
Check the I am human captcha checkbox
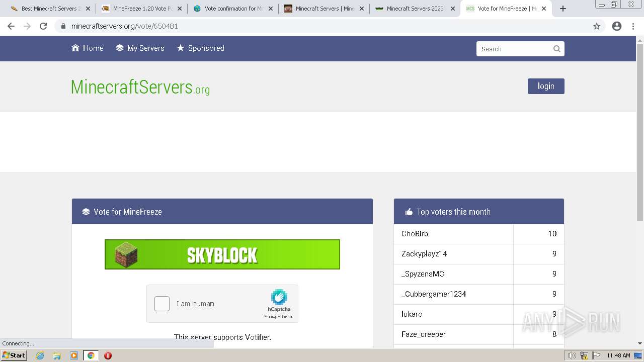point(162,304)
